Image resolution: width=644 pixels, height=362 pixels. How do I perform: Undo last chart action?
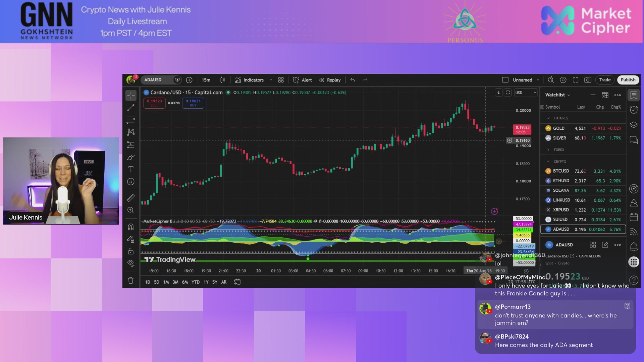[353, 80]
